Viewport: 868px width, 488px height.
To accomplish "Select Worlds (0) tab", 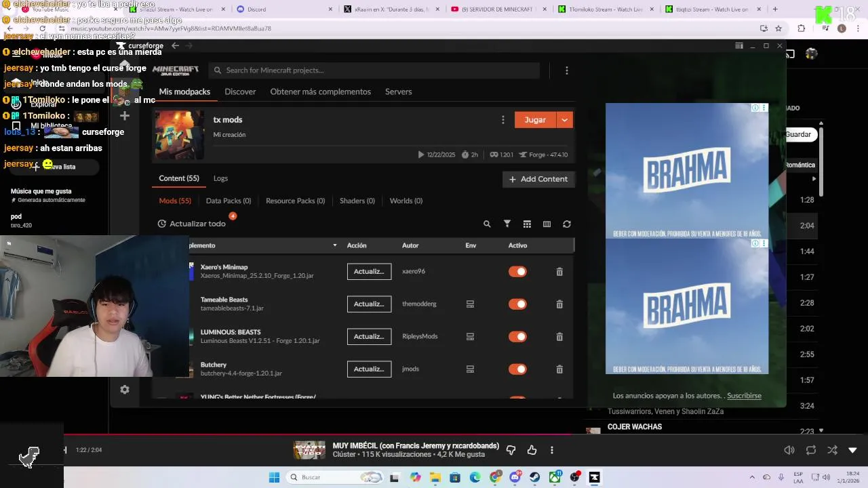I will pyautogui.click(x=406, y=201).
